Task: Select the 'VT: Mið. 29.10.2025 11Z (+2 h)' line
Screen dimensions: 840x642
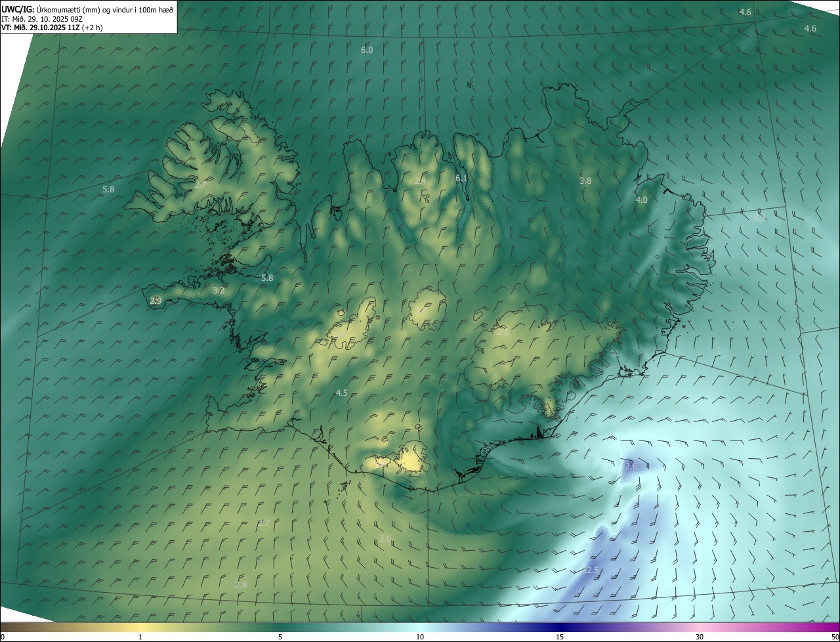Action: pos(52,28)
